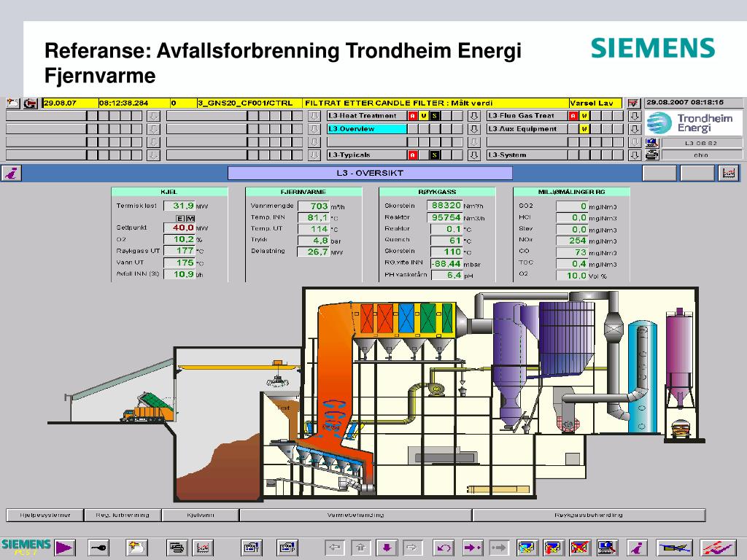Expand the arrow beside L3-Typicals
Image resolution: width=747 pixels, height=560 pixels.
pos(473,155)
